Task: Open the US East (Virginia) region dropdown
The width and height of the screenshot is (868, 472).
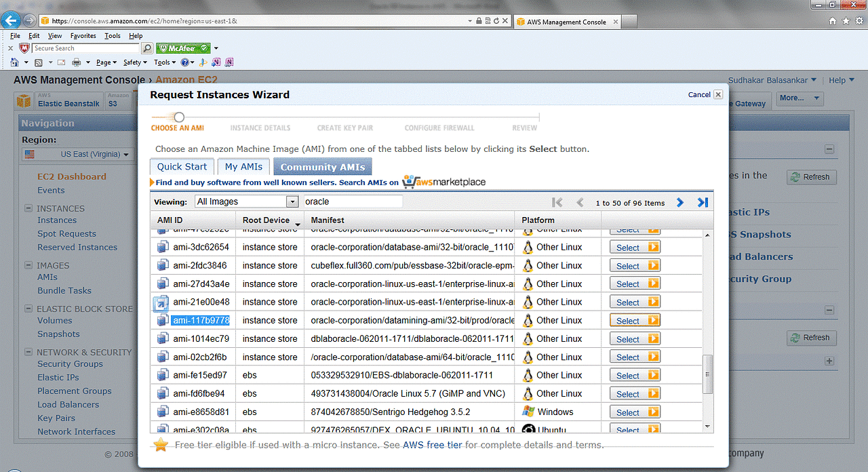Action: (x=77, y=155)
